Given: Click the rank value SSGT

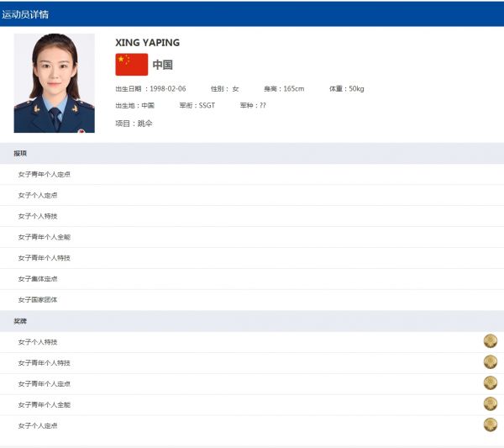Looking at the screenshot, I should pos(207,106).
